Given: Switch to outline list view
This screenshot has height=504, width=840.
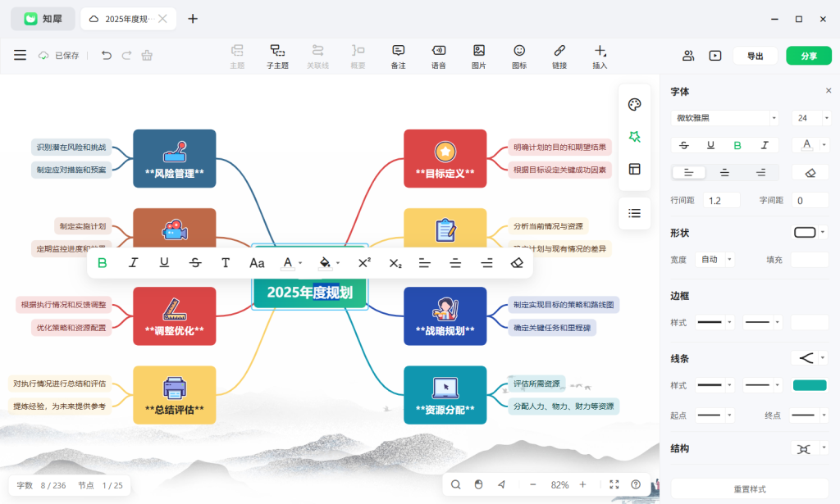Looking at the screenshot, I should point(635,213).
